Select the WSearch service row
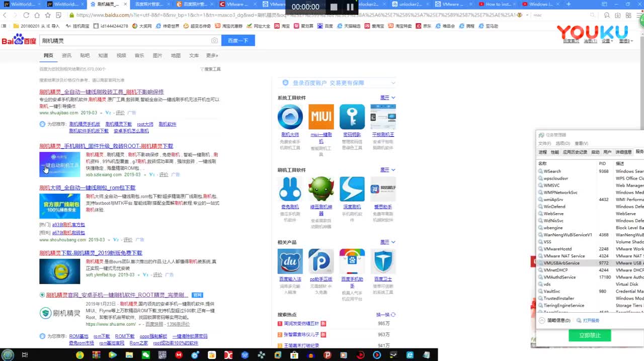This screenshot has height=361, width=644. [x=591, y=171]
